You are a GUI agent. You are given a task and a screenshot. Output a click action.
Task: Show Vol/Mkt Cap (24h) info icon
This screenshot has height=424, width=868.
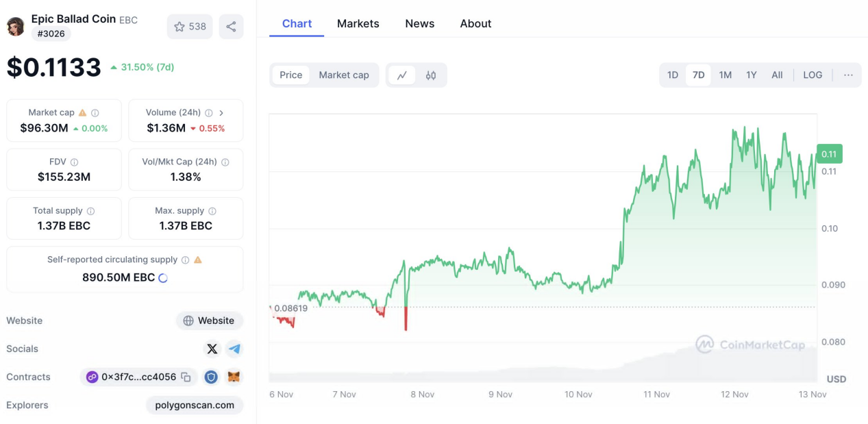[x=225, y=162]
